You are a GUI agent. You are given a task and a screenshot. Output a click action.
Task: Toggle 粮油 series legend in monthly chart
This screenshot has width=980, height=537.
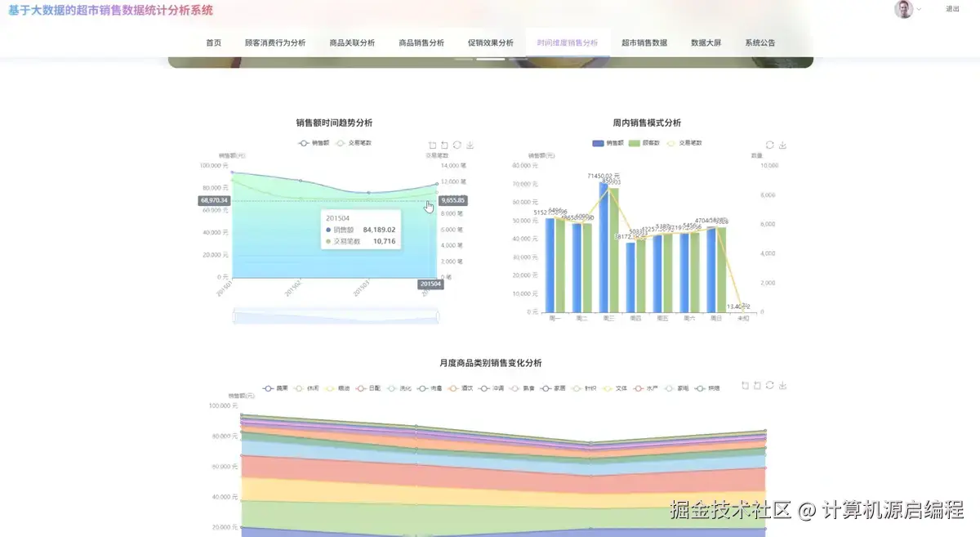pos(336,388)
